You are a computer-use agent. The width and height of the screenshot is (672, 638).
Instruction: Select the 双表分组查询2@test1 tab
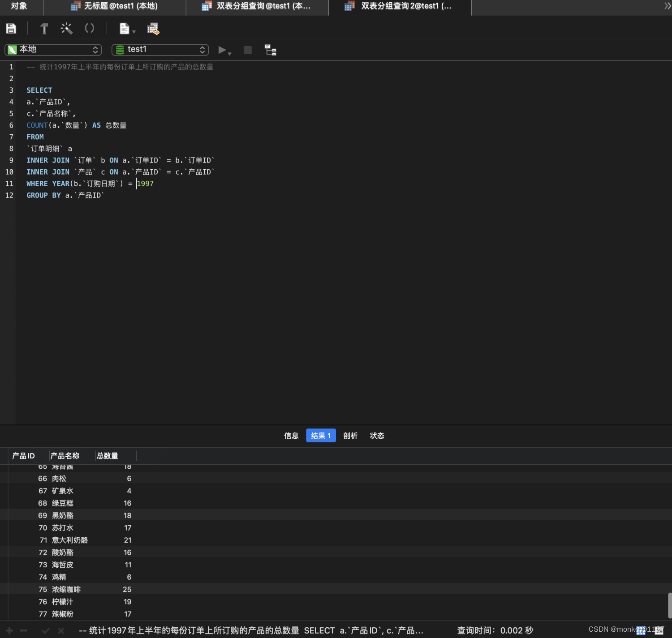tap(400, 6)
